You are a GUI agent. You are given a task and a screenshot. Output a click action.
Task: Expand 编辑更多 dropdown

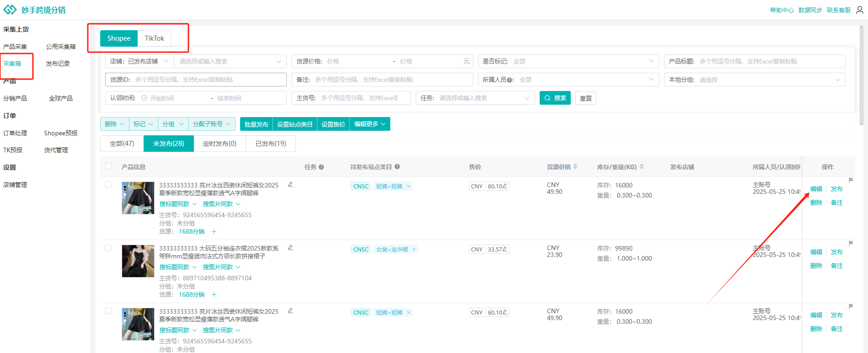(370, 124)
